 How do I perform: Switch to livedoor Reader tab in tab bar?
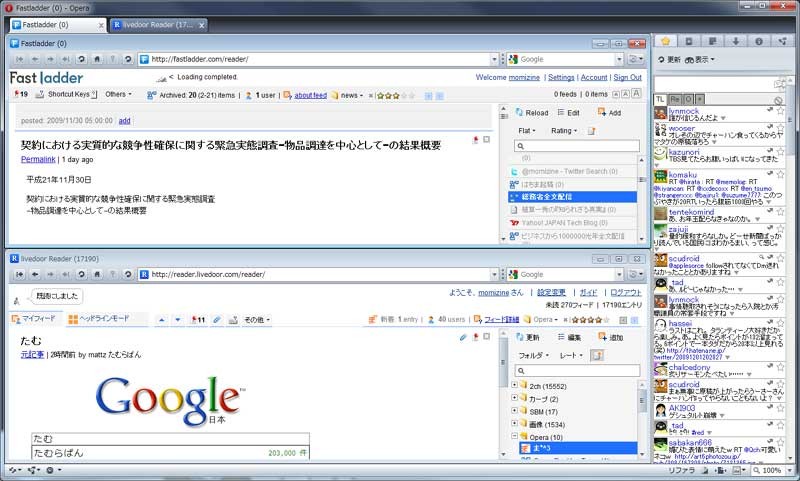point(158,24)
